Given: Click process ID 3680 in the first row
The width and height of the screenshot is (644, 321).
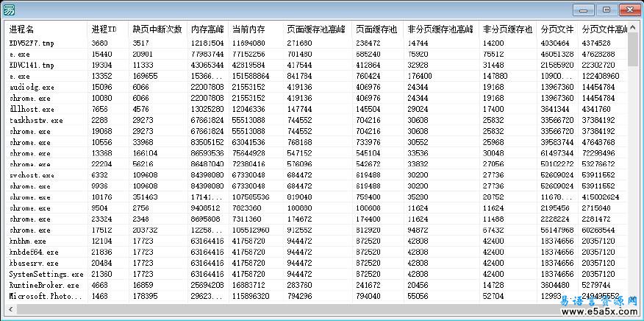Looking at the screenshot, I should click(x=100, y=43).
